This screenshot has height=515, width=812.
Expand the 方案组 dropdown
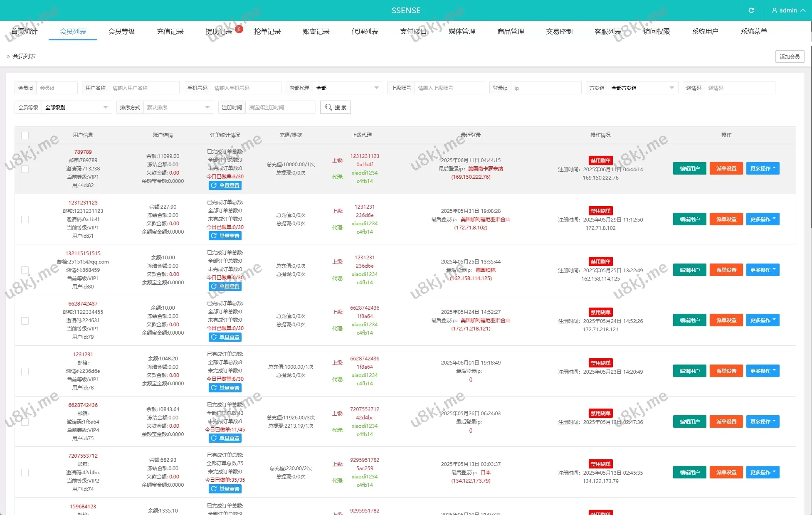pos(642,88)
